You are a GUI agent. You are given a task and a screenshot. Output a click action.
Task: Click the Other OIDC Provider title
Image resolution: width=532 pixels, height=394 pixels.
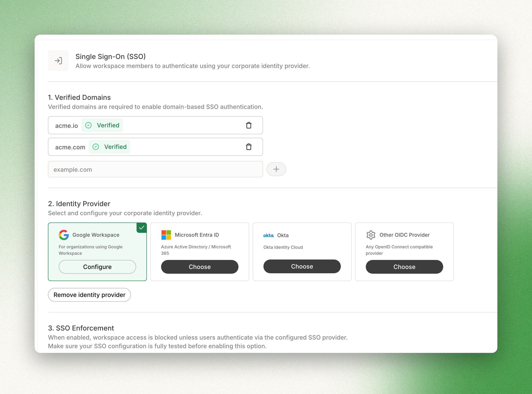tap(404, 235)
